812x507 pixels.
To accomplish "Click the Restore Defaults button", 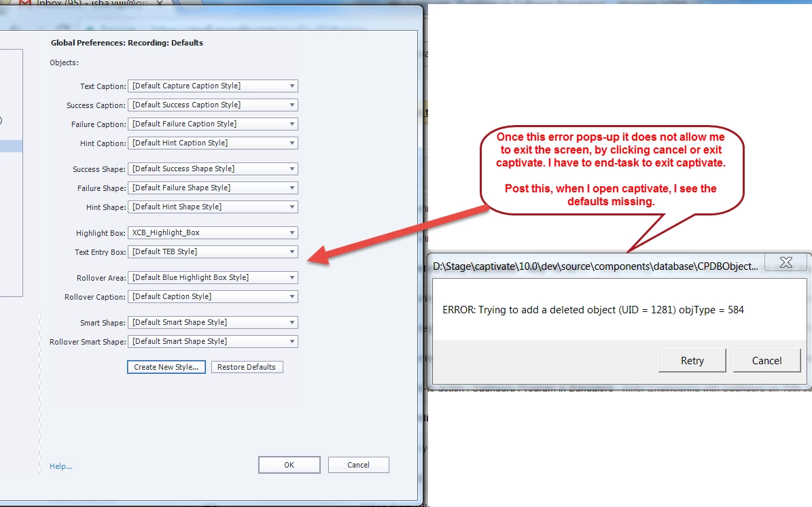I will click(x=247, y=367).
